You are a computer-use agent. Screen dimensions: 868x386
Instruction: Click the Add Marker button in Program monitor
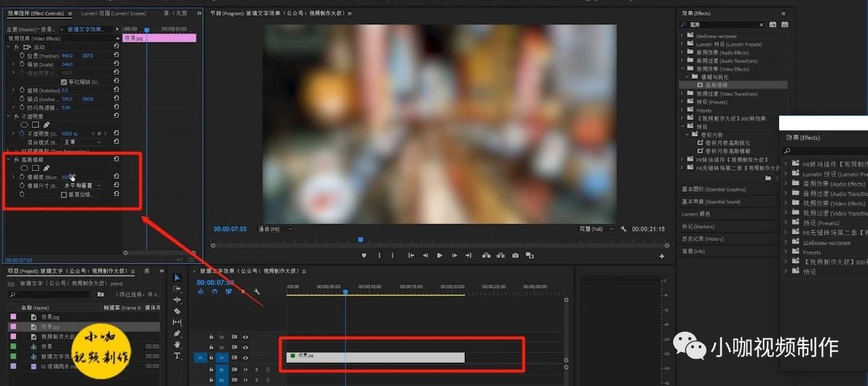tap(363, 256)
